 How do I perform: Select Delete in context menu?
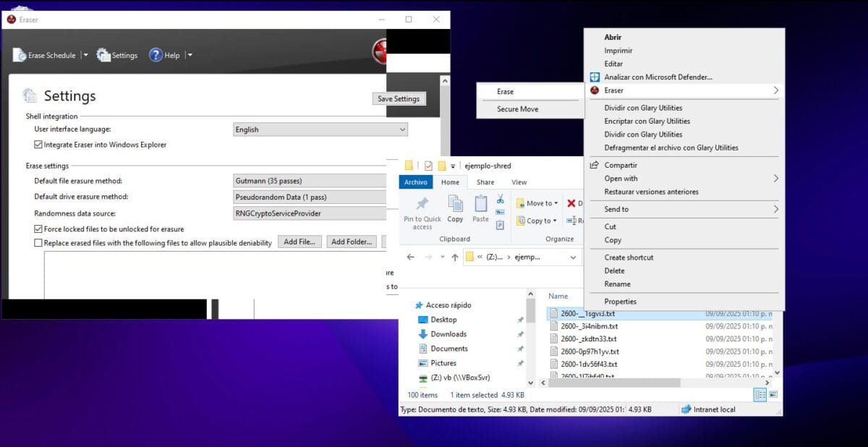click(614, 271)
